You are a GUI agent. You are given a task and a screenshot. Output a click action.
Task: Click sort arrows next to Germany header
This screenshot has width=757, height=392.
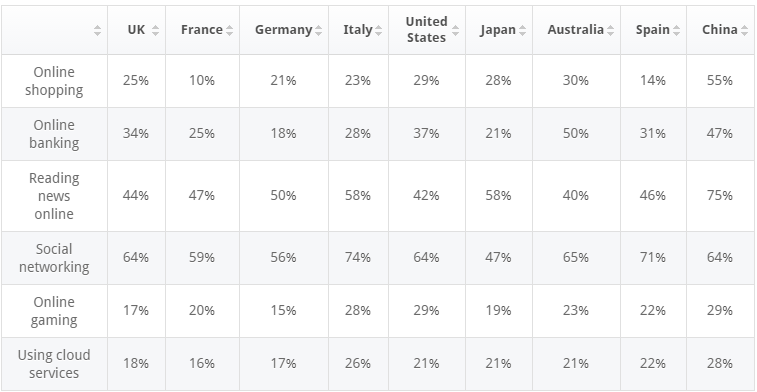[x=318, y=30]
